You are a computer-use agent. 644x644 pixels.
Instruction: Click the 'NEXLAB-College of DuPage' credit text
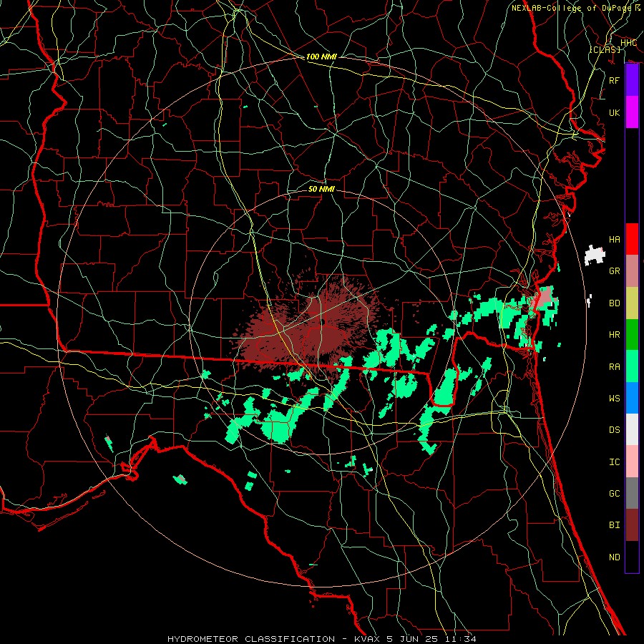[573, 8]
